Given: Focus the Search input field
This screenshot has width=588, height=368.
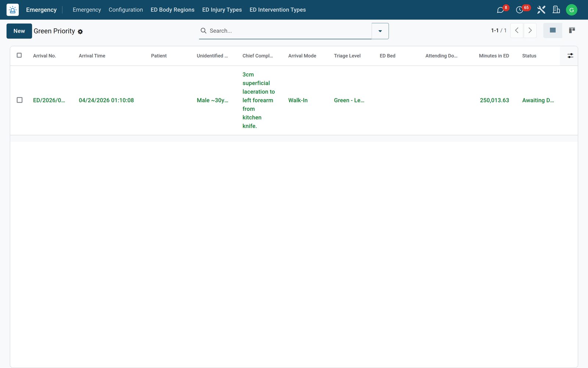Looking at the screenshot, I should point(289,31).
